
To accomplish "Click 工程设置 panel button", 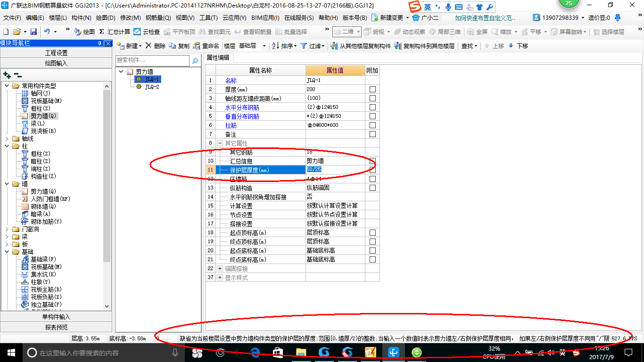I will pyautogui.click(x=56, y=53).
